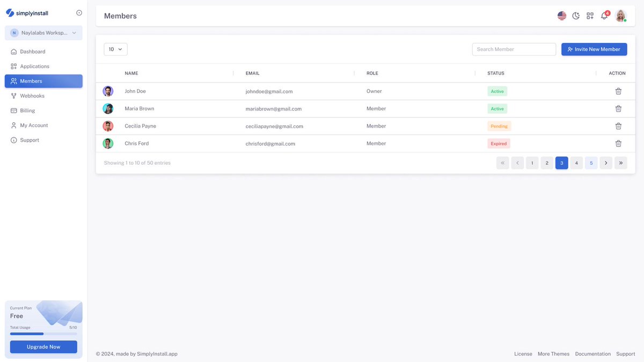
Task: Click the johndoe@gmail.com email
Action: (269, 92)
